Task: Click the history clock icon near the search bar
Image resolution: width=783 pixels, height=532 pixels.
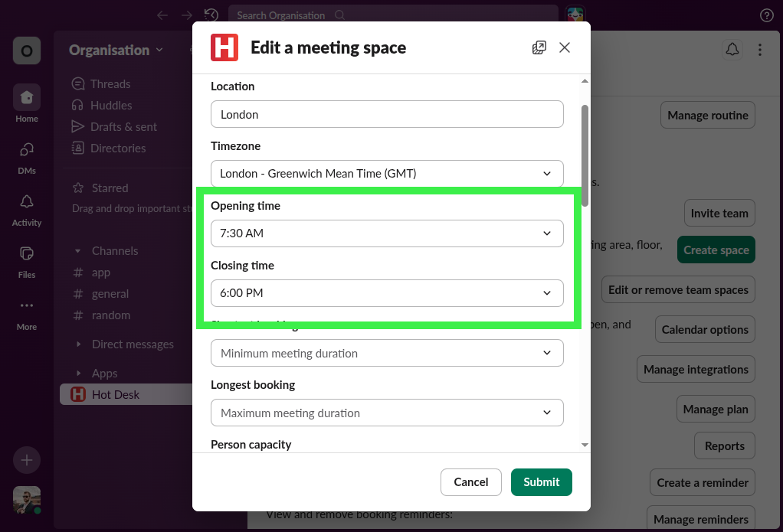Action: pos(211,15)
